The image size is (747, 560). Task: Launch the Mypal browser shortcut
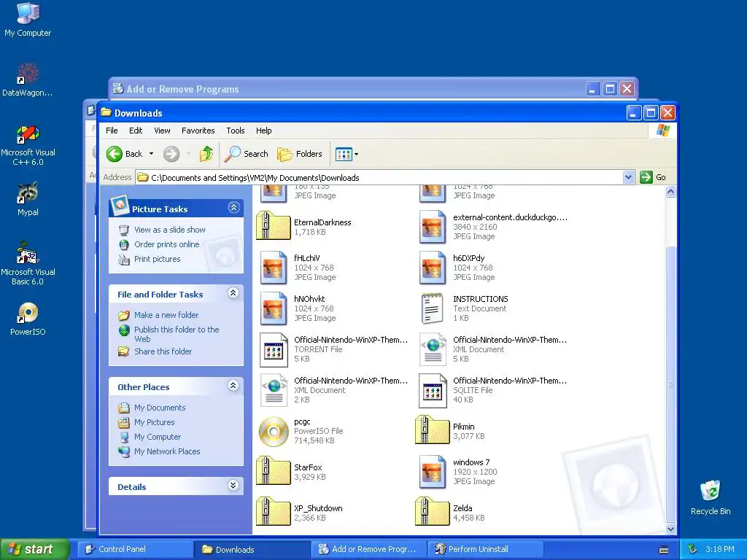(x=28, y=198)
